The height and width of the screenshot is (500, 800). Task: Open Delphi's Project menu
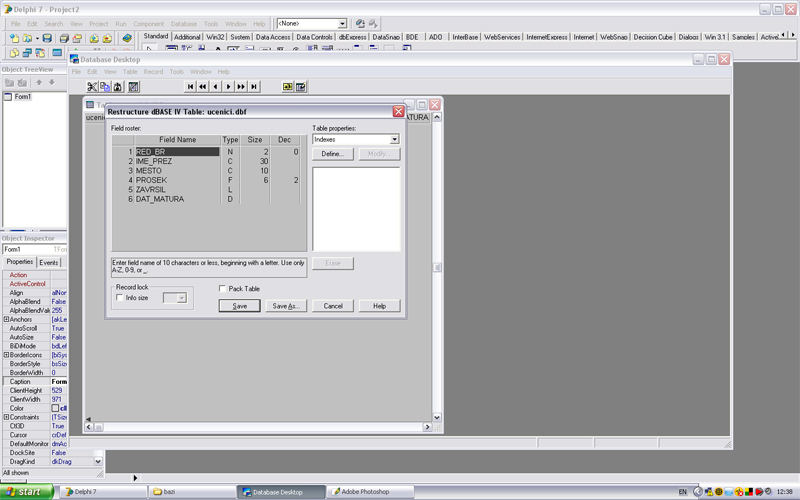click(x=98, y=24)
